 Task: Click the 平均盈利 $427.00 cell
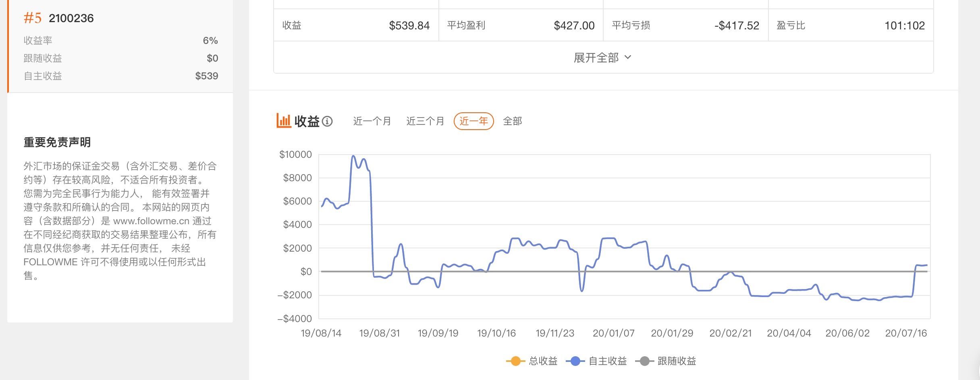tap(521, 25)
